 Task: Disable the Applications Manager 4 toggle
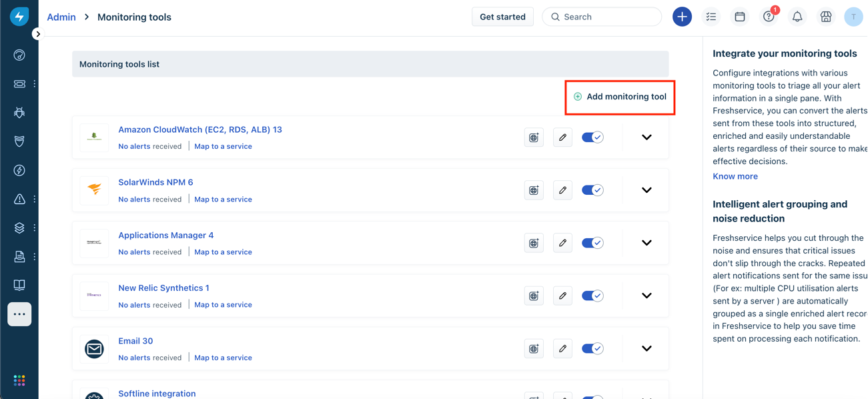pos(592,243)
